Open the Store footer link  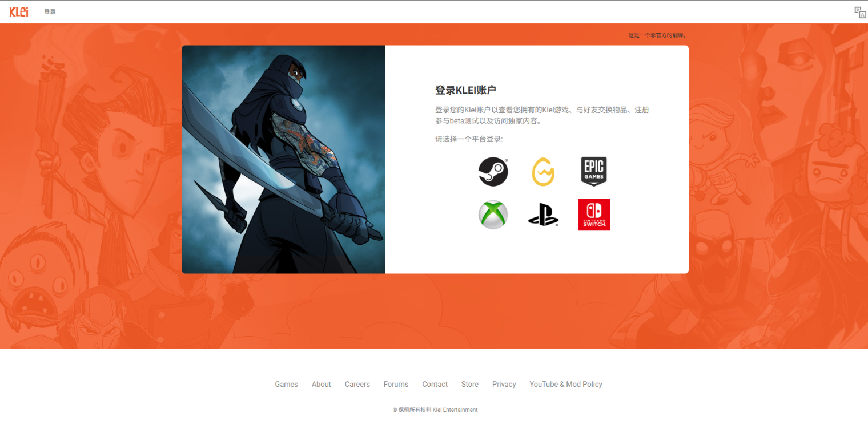tap(470, 385)
